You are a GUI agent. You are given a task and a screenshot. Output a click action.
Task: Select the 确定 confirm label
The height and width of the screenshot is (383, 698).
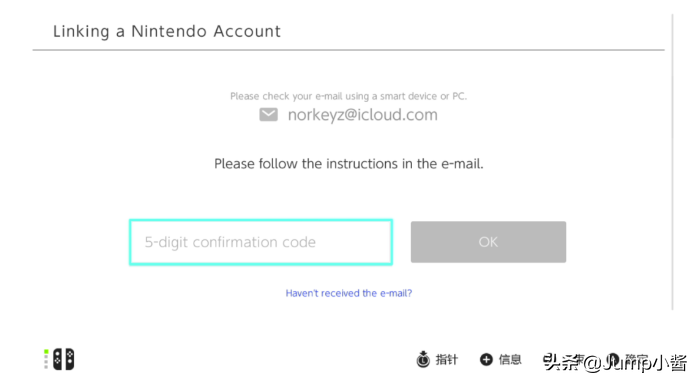coord(637,359)
